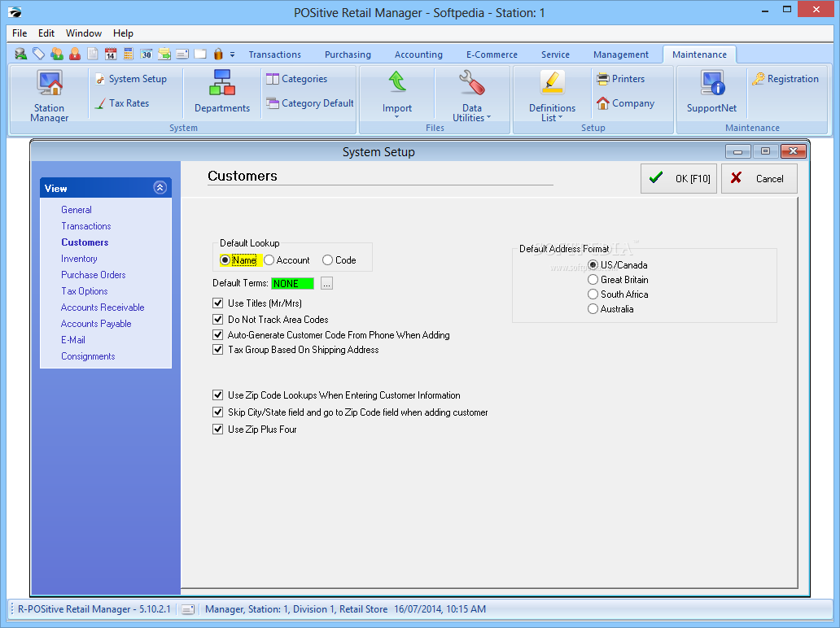This screenshot has width=840, height=628.
Task: Click the send mail icon with green arrow
Action: pos(164,54)
